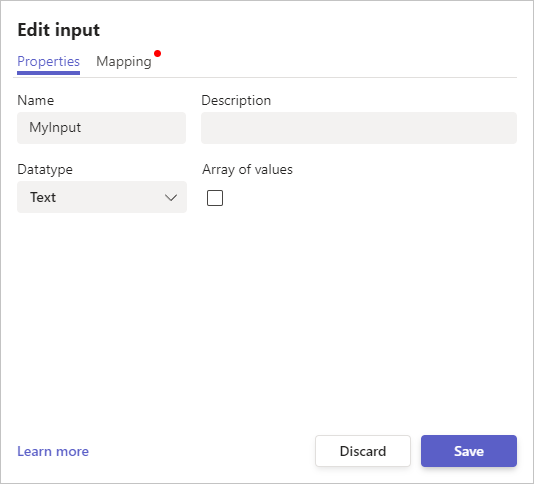This screenshot has height=484, width=534.
Task: Click the Description field label
Action: click(236, 100)
